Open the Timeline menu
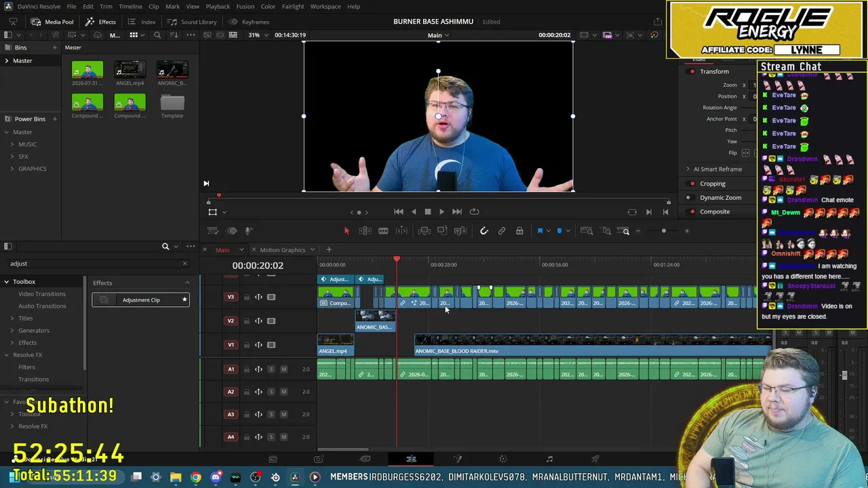868x488 pixels. click(131, 7)
